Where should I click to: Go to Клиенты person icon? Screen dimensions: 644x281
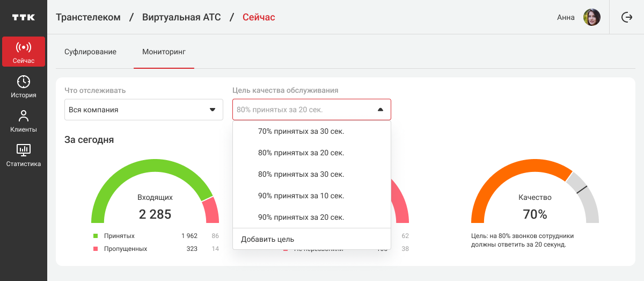[24, 116]
